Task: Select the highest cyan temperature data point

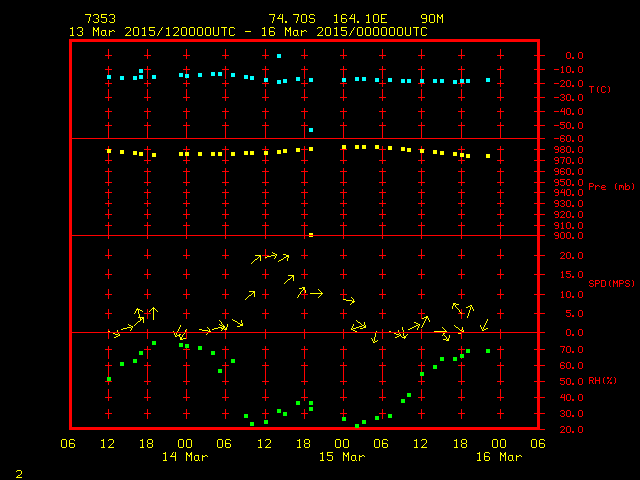Action: click(279, 56)
